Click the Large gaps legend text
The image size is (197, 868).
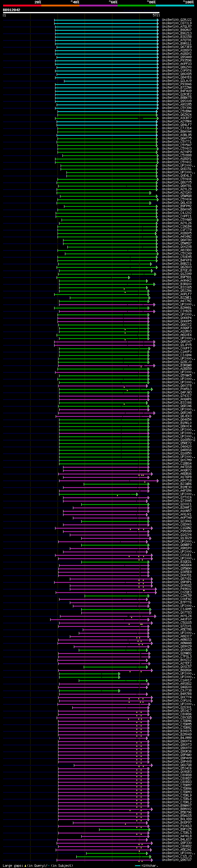tap(13, 865)
